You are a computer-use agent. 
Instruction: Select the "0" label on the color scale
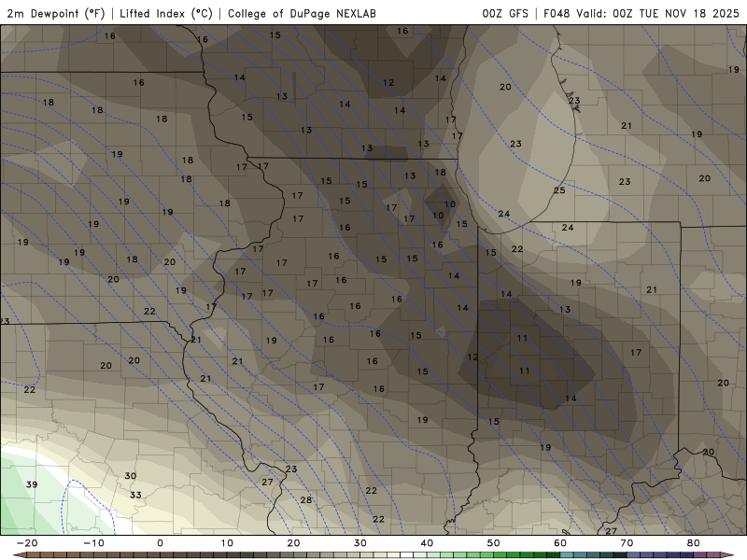click(160, 543)
